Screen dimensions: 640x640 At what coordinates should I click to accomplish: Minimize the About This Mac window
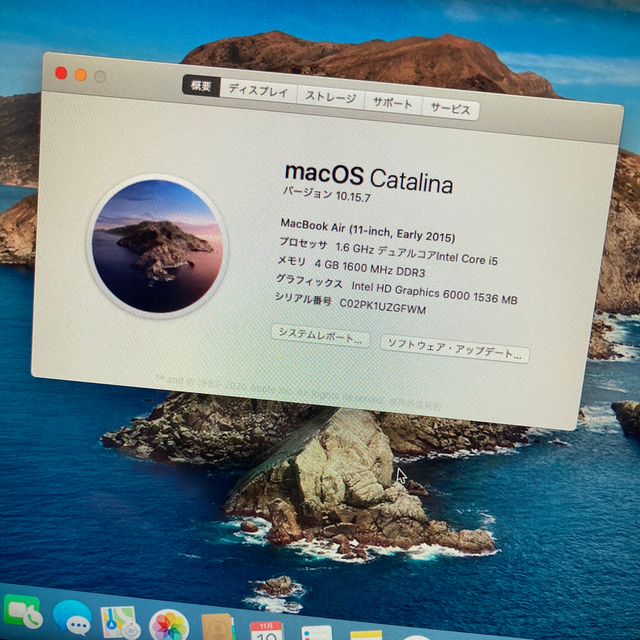click(x=81, y=75)
